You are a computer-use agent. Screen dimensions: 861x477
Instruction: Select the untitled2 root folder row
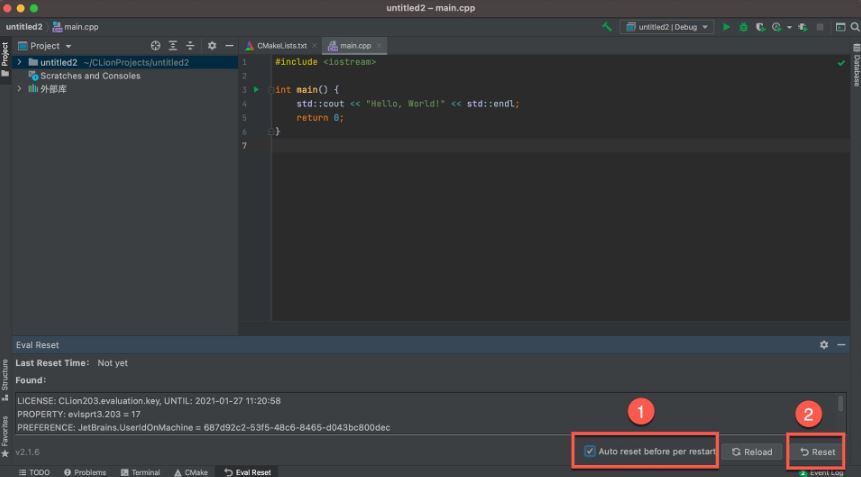pyautogui.click(x=125, y=62)
